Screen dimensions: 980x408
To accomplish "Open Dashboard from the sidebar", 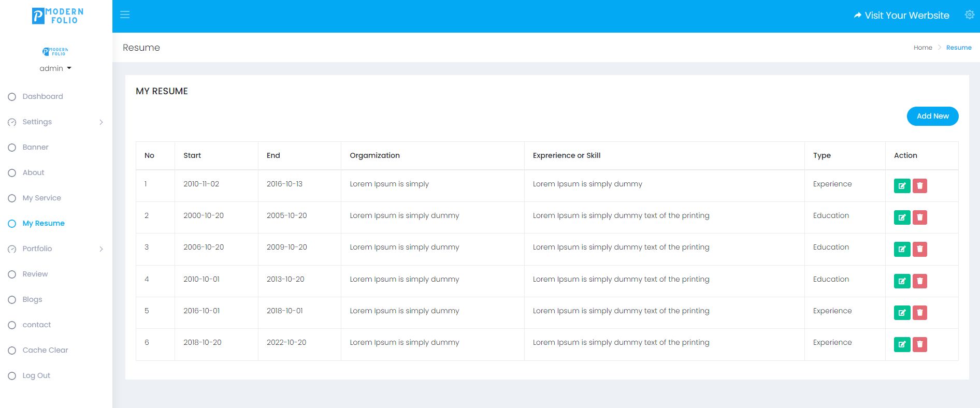I will pyautogui.click(x=42, y=97).
